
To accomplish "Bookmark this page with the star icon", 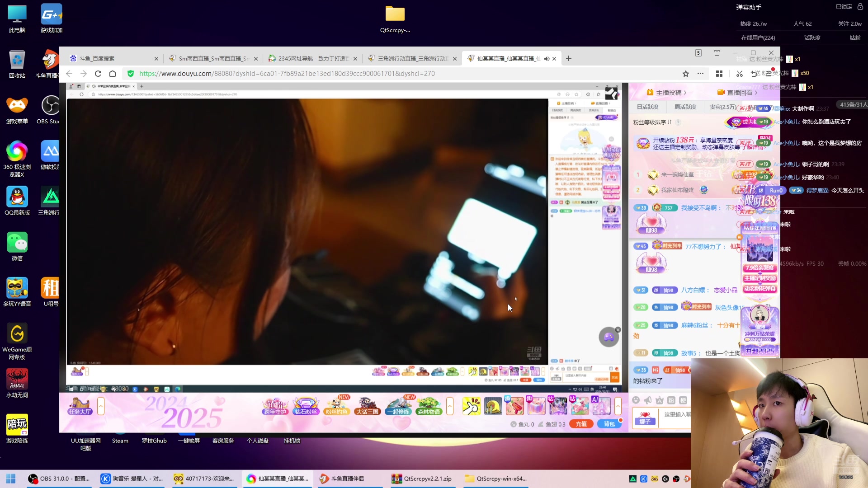I will coord(686,73).
